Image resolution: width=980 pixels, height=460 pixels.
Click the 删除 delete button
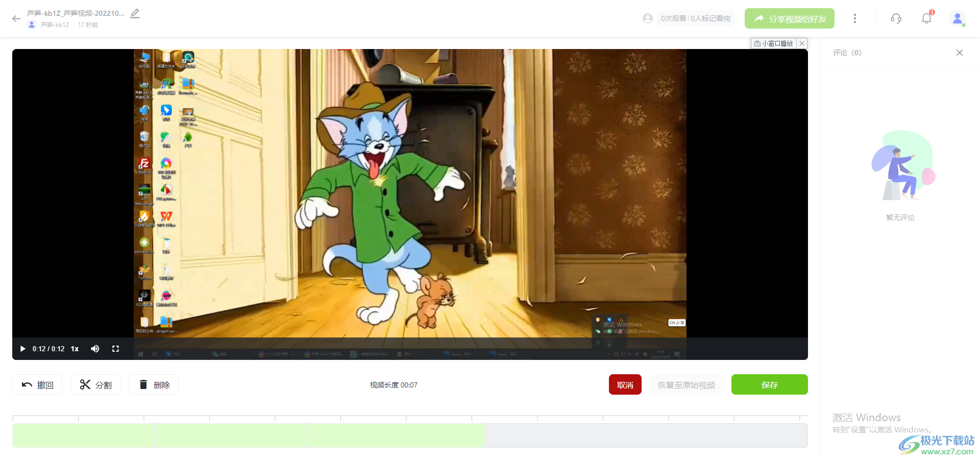coord(154,384)
